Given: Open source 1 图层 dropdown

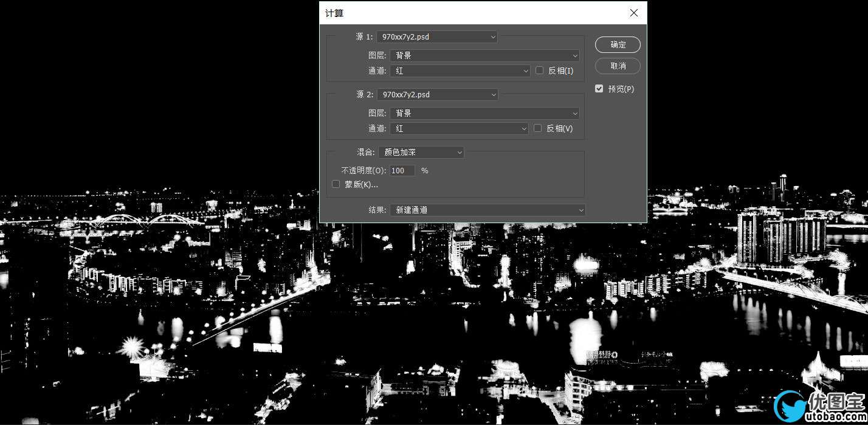Looking at the screenshot, I should pyautogui.click(x=484, y=55).
